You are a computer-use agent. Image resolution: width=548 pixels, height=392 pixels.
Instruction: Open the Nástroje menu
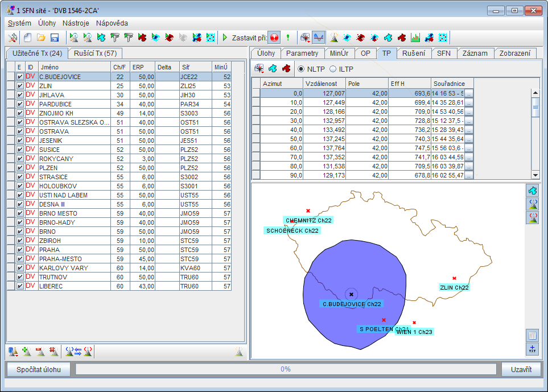(76, 23)
